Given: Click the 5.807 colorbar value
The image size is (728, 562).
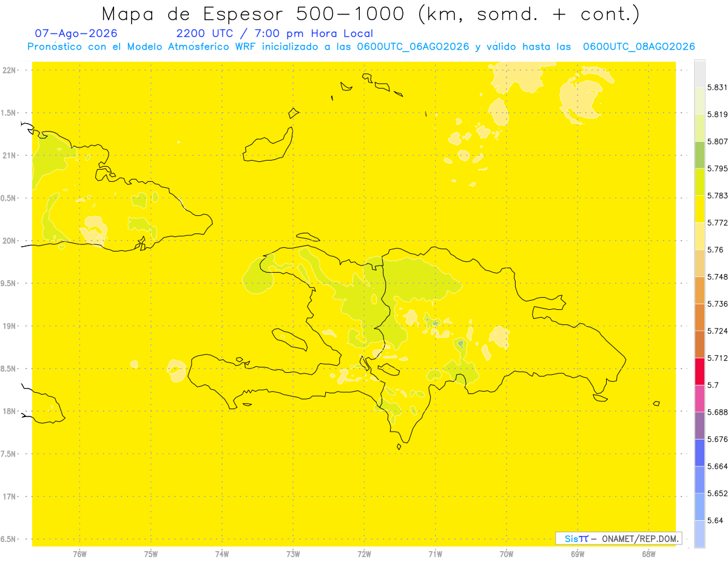Looking at the screenshot, I should (x=718, y=141).
